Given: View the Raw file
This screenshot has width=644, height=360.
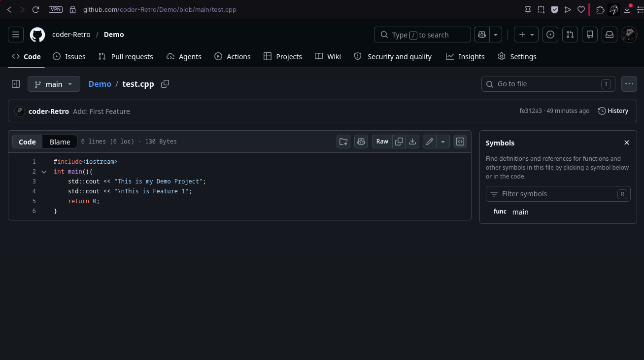Looking at the screenshot, I should (382, 142).
